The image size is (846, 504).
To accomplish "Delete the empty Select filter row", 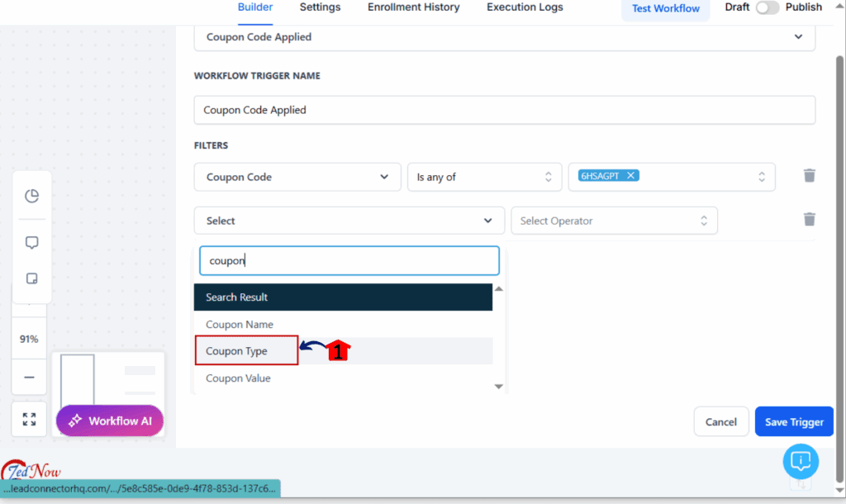I will coord(809,220).
